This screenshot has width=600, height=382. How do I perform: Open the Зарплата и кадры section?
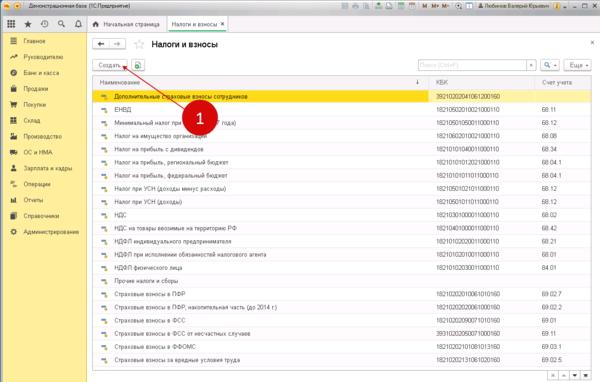(47, 168)
